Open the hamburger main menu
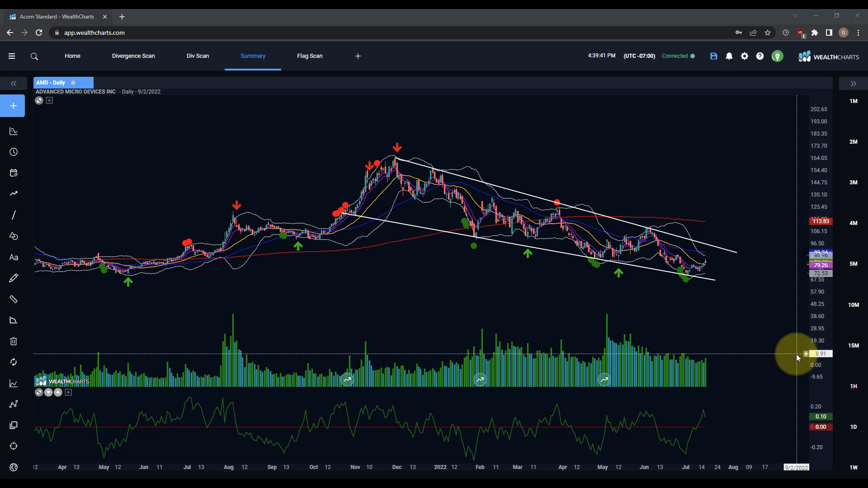This screenshot has width=868, height=488. 12,56
